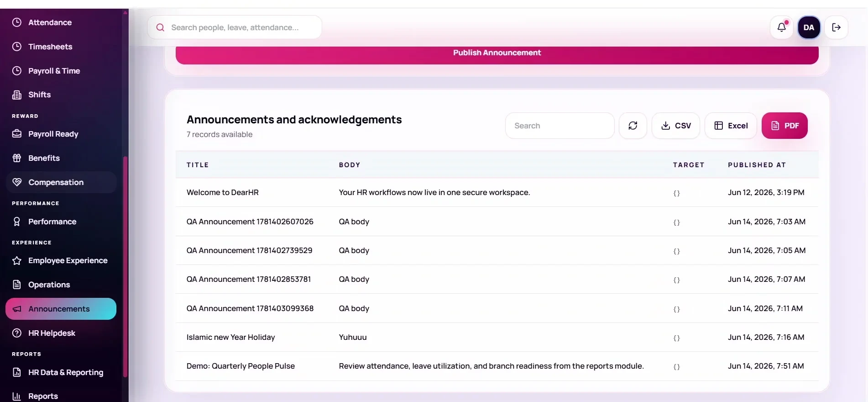
Task: Open the notifications bell
Action: click(x=782, y=27)
